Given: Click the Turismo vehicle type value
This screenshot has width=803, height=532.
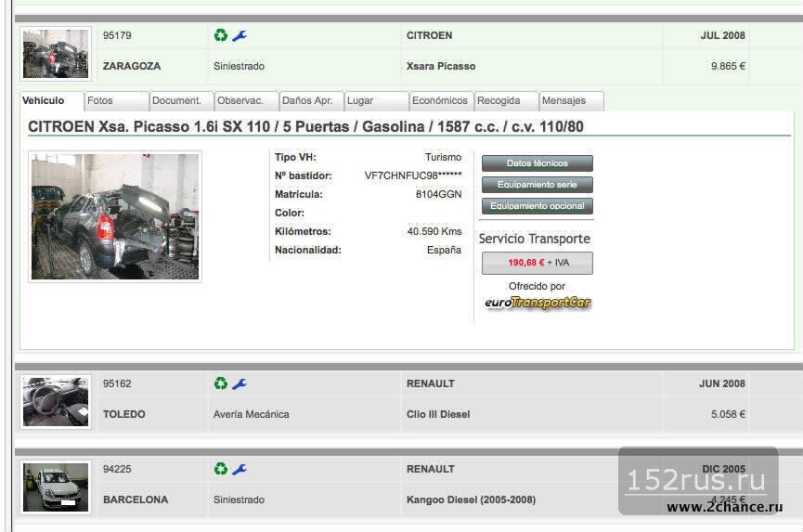Looking at the screenshot, I should pyautogui.click(x=443, y=157).
